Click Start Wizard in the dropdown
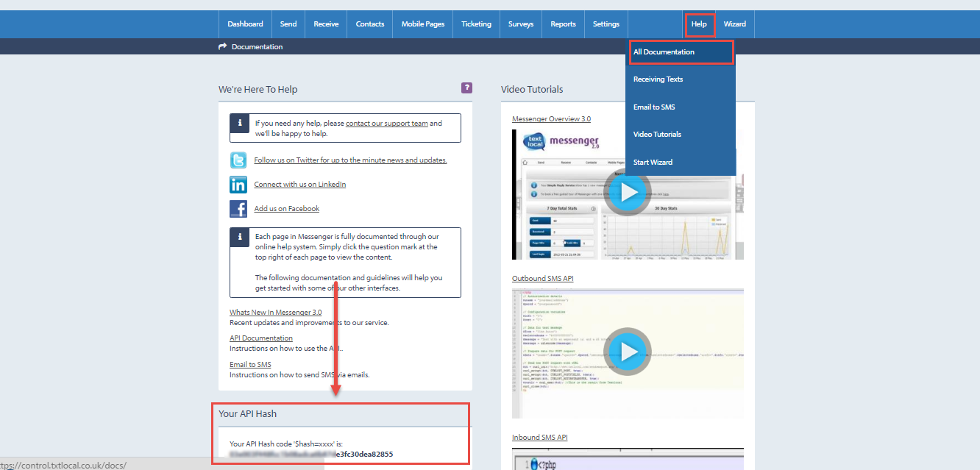 click(653, 163)
